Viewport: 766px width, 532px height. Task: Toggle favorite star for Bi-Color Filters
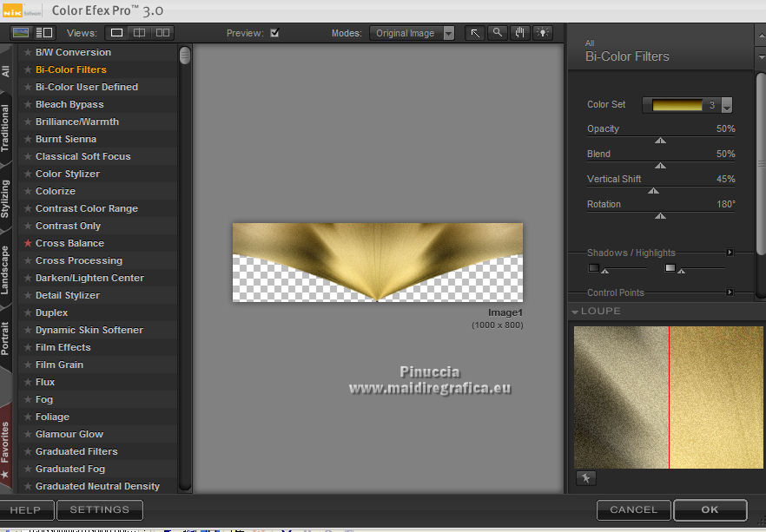pos(28,69)
